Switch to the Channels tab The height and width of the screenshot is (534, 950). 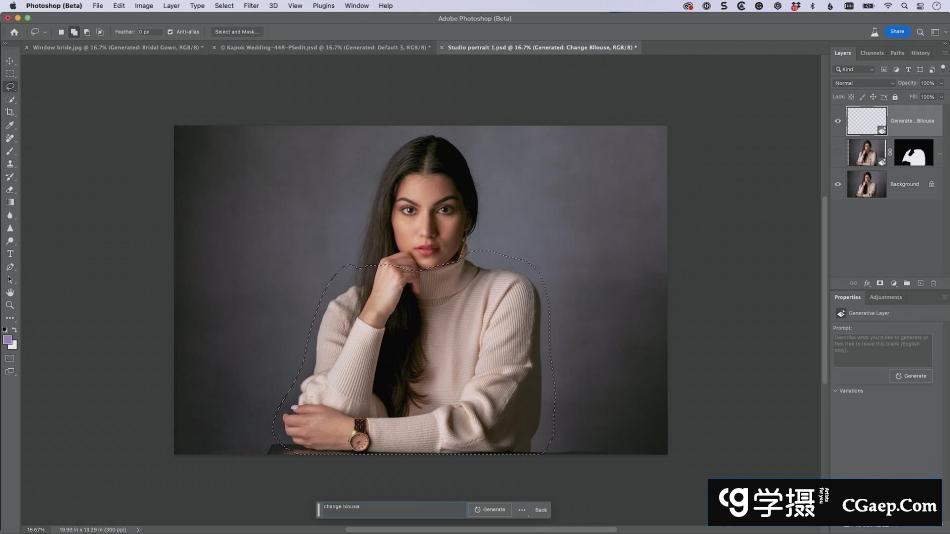[x=872, y=53]
